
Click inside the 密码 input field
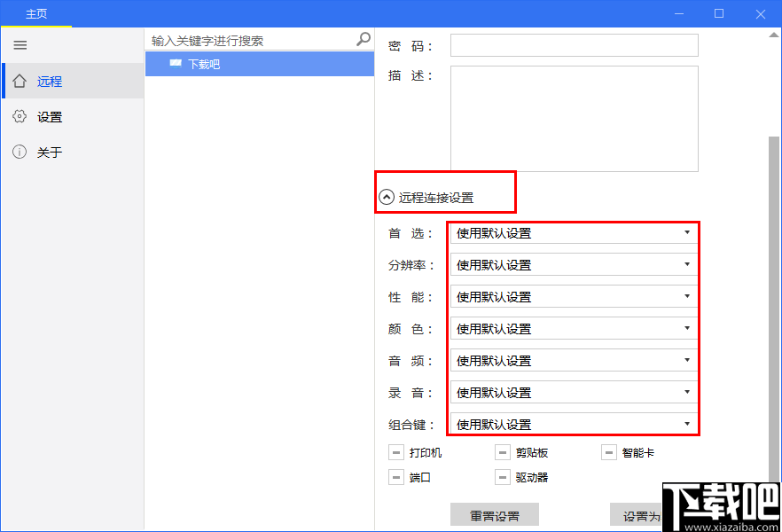[574, 44]
